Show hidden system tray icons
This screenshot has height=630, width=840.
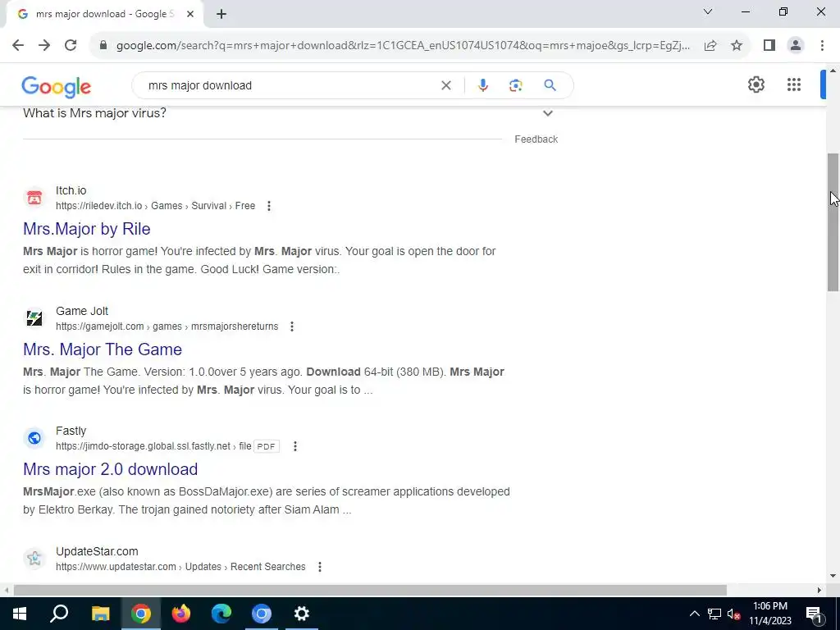694,614
